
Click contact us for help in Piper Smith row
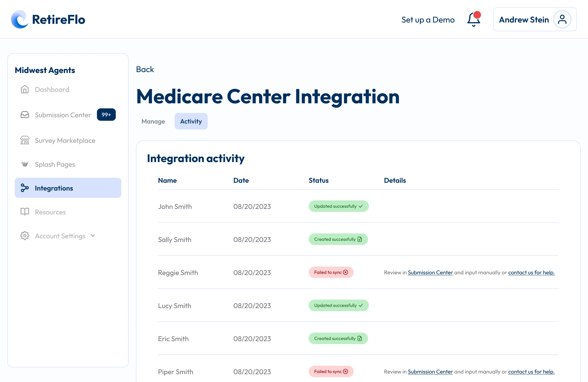coord(531,372)
